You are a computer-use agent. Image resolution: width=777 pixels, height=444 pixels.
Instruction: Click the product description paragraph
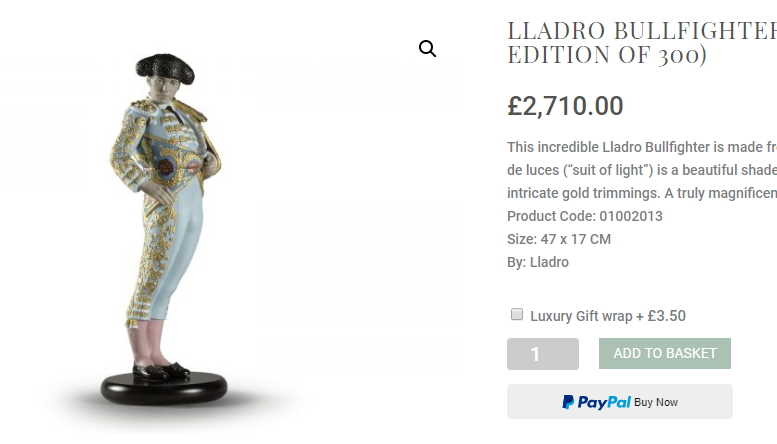point(642,170)
